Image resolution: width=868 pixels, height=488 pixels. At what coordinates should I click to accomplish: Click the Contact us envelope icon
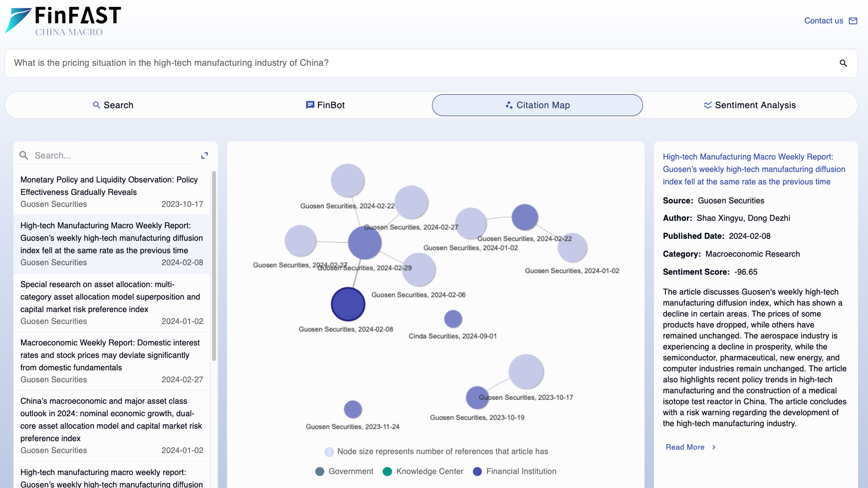click(853, 21)
